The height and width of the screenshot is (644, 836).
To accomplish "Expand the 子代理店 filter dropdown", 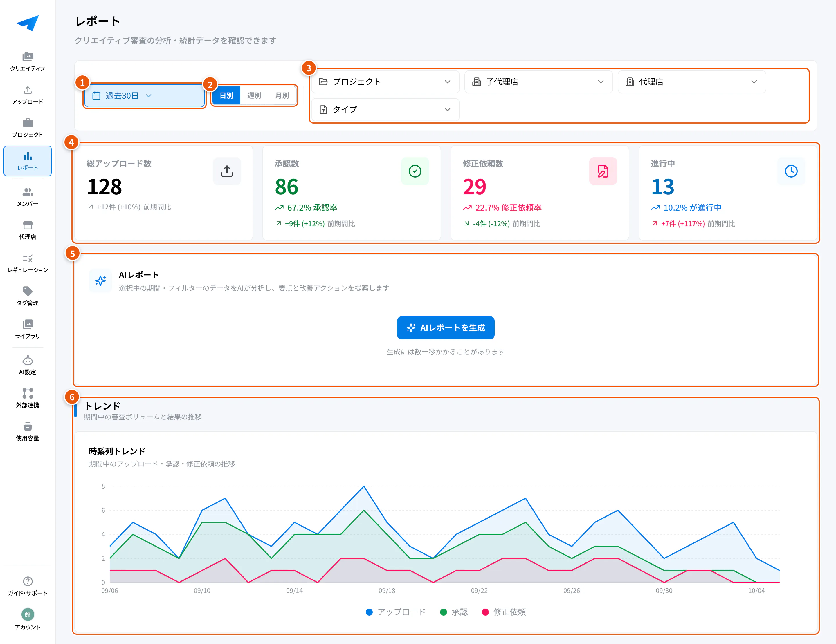I will (538, 82).
